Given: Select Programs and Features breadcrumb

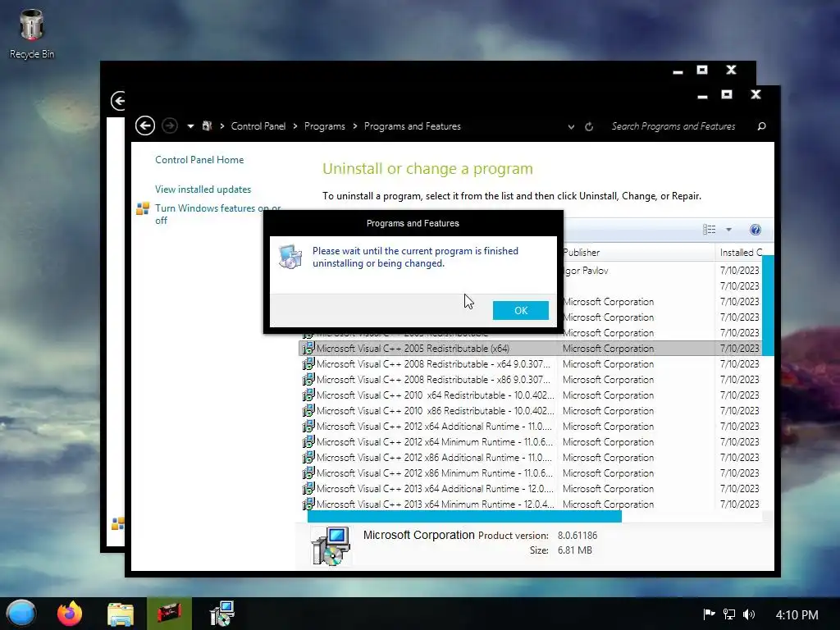Looking at the screenshot, I should click(413, 126).
